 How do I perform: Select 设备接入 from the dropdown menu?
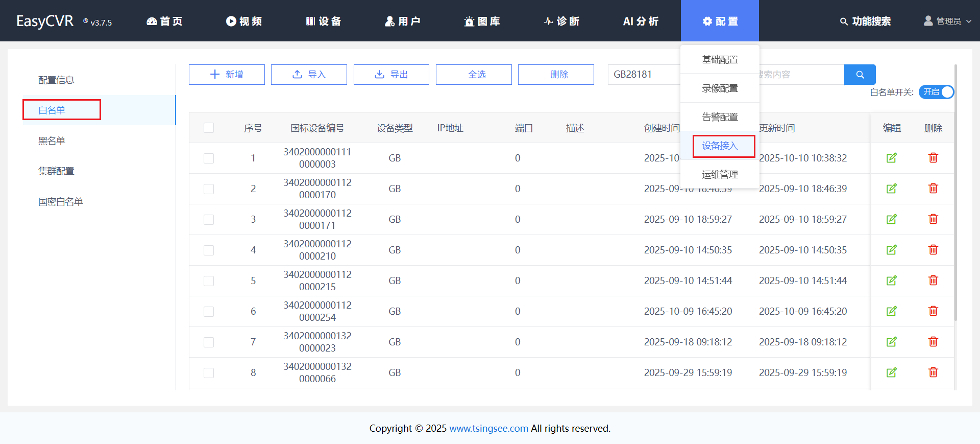pos(720,146)
